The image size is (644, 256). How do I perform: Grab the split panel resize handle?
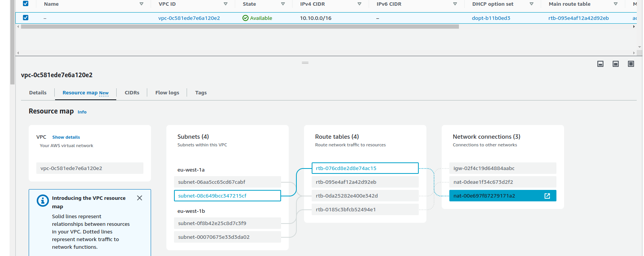(x=305, y=63)
